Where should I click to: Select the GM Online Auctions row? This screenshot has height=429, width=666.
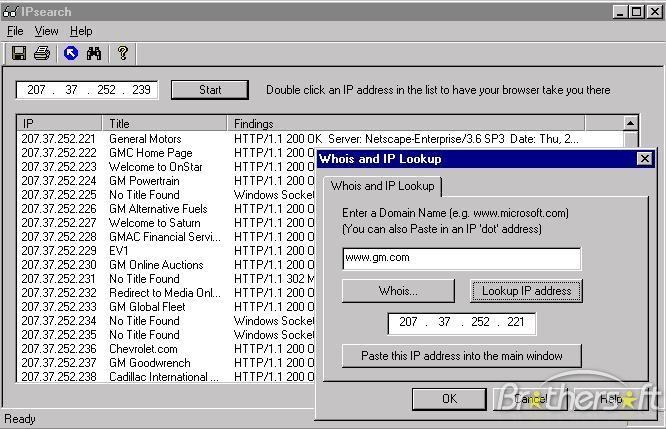(166, 265)
